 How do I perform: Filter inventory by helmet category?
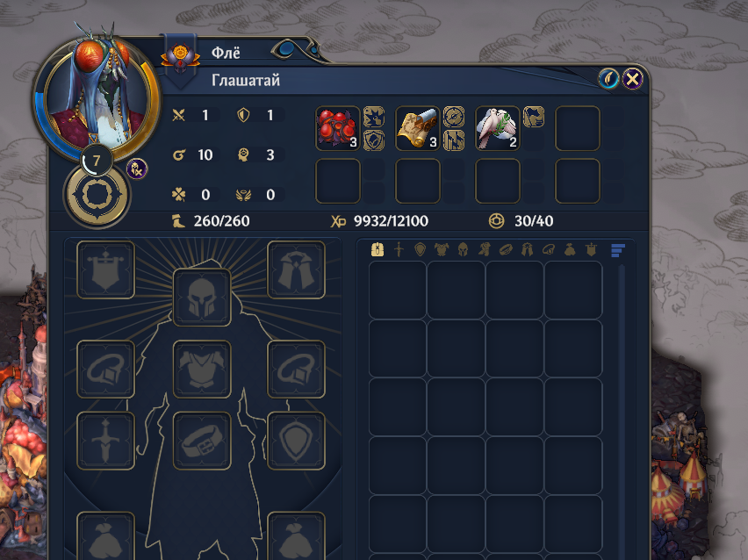463,249
